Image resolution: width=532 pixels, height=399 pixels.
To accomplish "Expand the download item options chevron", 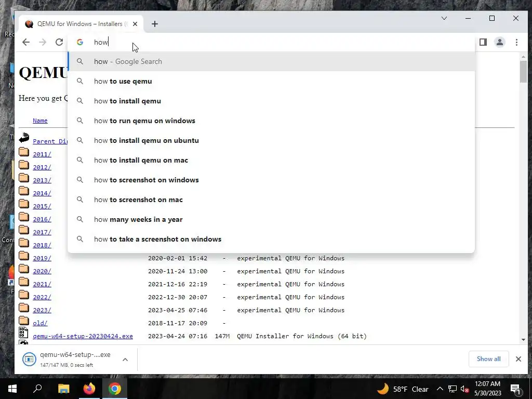I will [125, 360].
